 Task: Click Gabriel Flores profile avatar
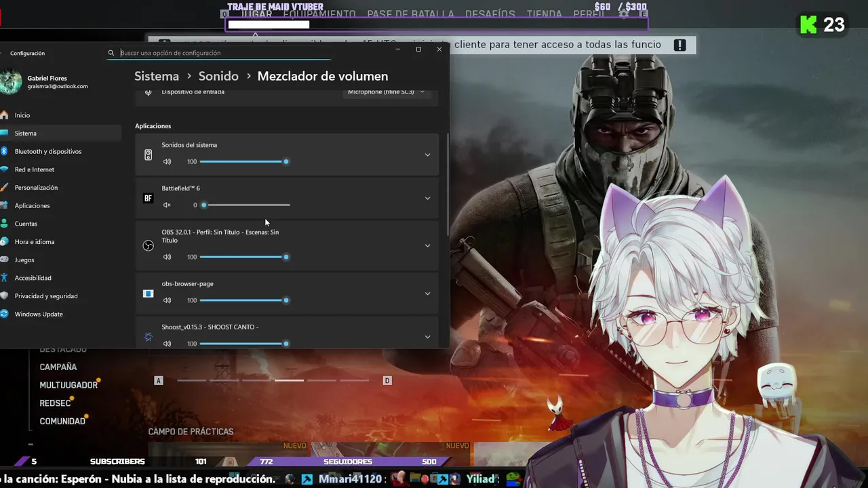(11, 82)
